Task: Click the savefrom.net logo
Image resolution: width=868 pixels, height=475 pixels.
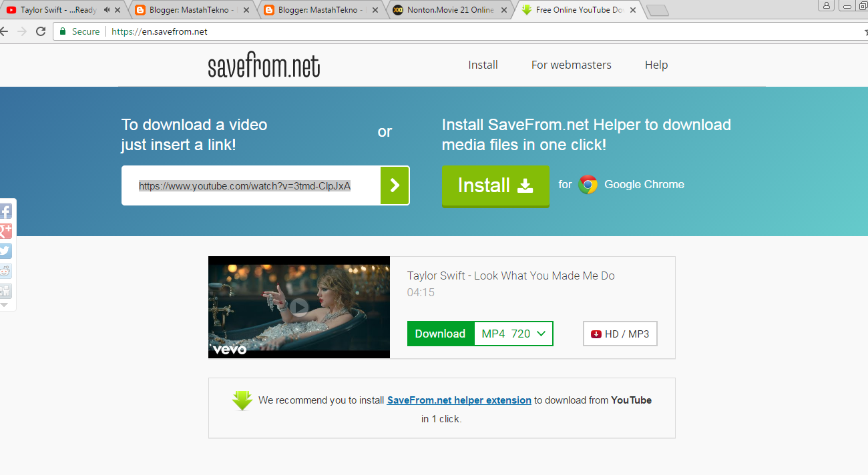Action: [264, 66]
